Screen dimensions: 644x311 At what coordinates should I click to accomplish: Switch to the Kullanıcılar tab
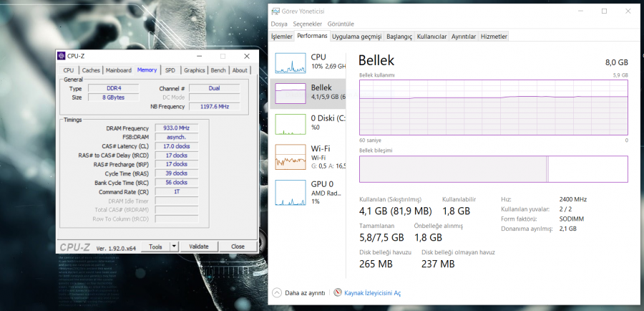(431, 37)
